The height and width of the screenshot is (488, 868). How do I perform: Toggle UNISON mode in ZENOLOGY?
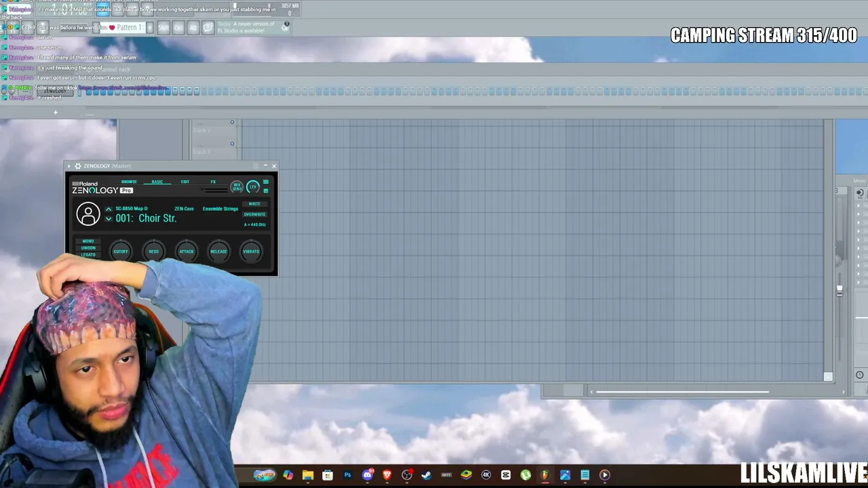click(x=88, y=248)
